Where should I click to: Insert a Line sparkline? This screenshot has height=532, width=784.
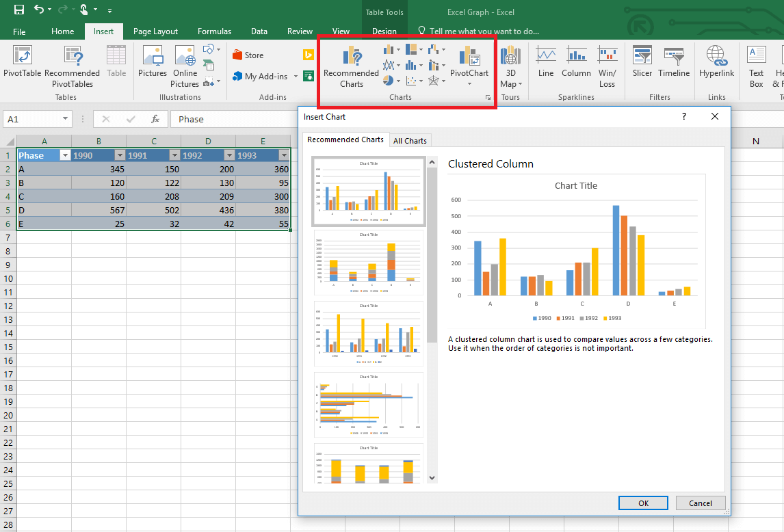tap(546, 63)
